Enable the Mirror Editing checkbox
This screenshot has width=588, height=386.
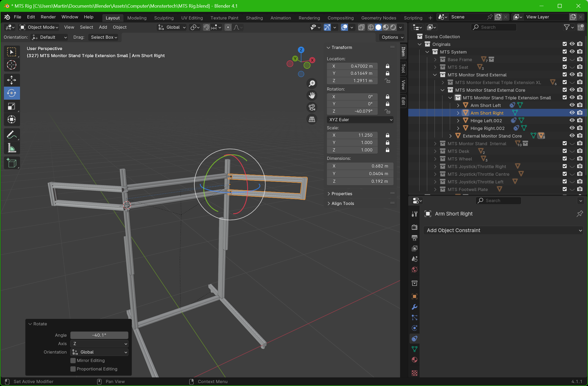pos(73,360)
